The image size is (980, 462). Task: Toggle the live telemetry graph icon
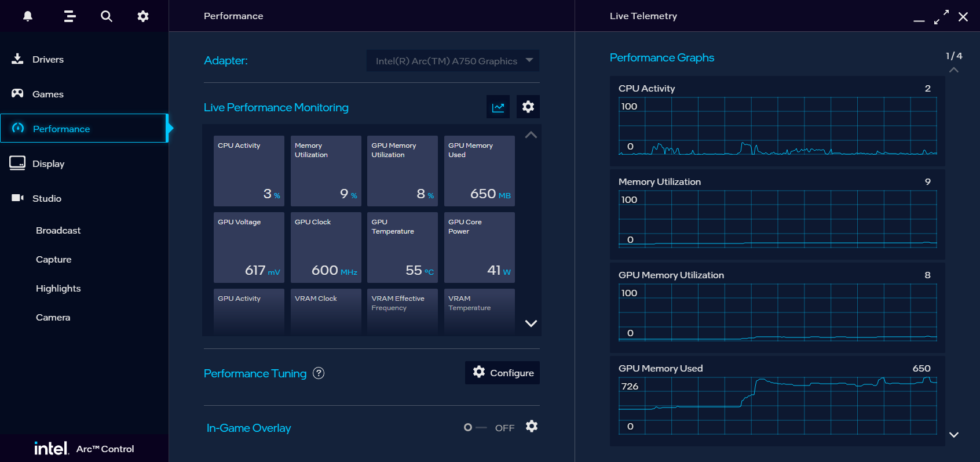pyautogui.click(x=498, y=107)
